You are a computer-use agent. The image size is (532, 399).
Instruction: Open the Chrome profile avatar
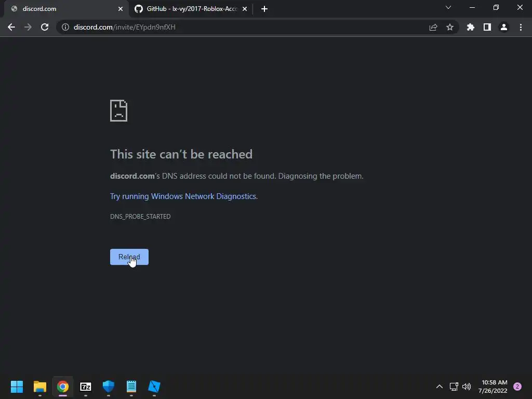pyautogui.click(x=504, y=27)
